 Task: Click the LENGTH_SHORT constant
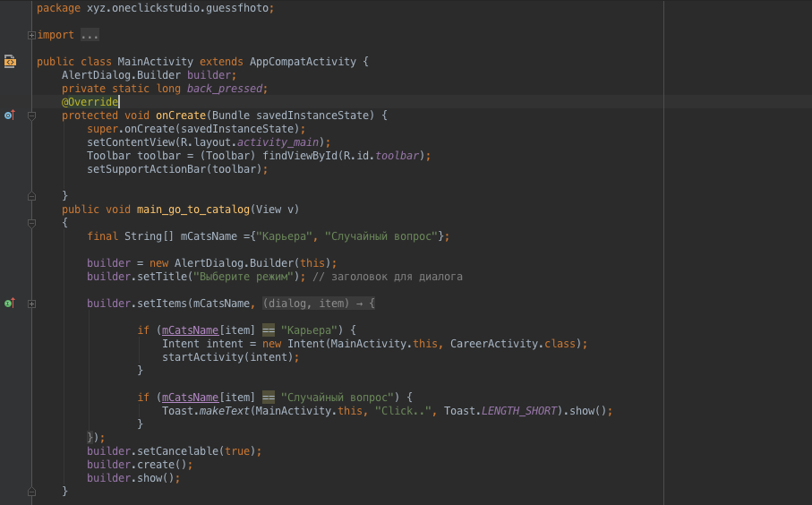click(519, 411)
